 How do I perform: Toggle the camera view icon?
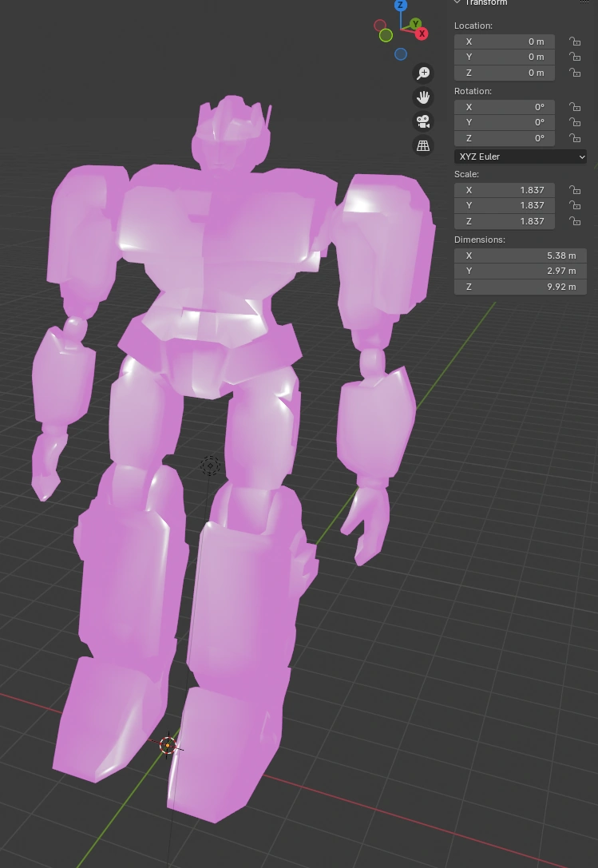pyautogui.click(x=423, y=121)
